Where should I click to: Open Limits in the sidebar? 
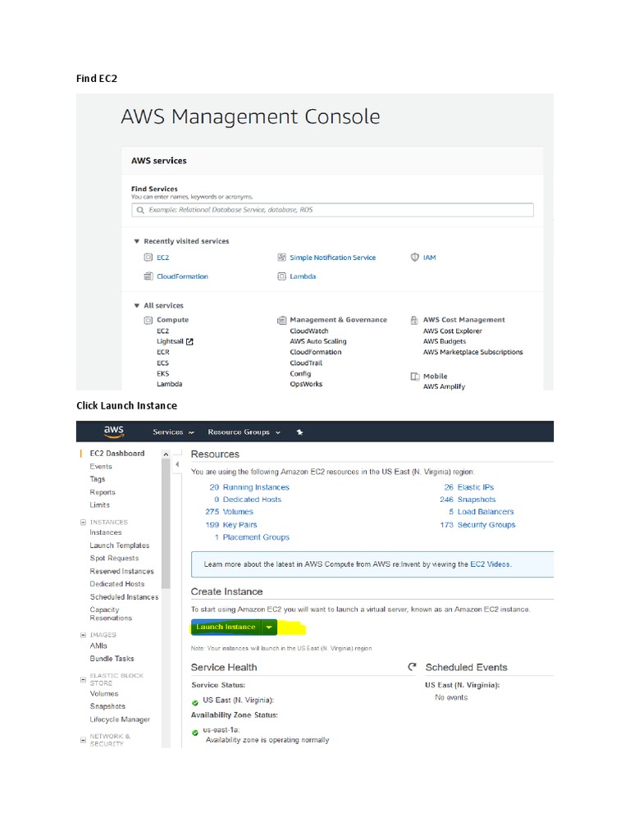click(x=99, y=504)
